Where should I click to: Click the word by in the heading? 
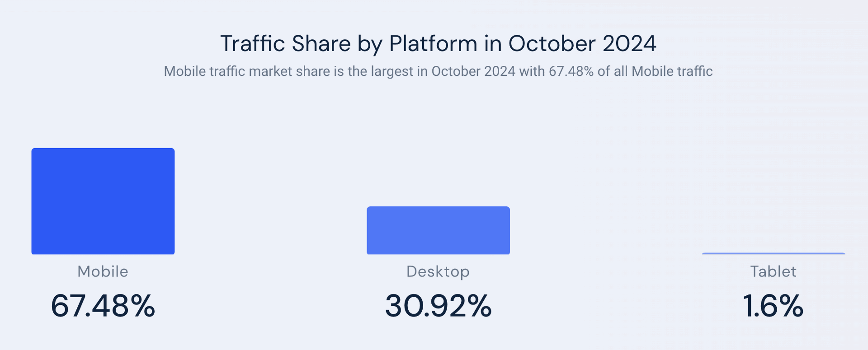[x=370, y=45]
